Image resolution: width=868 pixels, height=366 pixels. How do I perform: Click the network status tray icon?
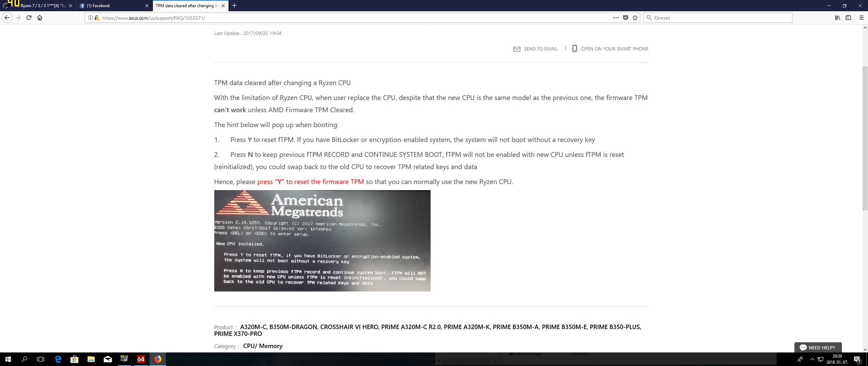point(820,359)
